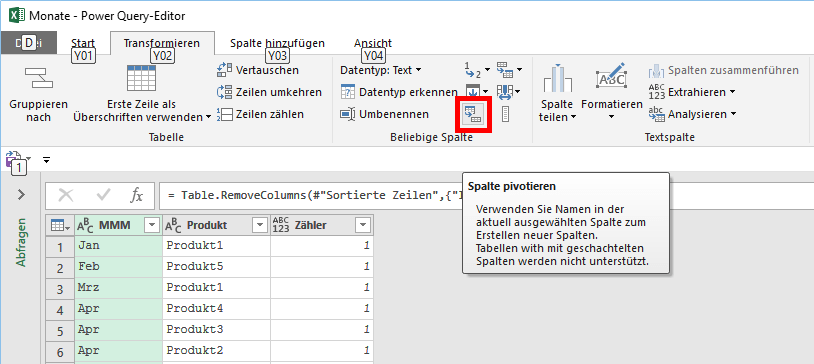Open the fill dropdown arrow
The height and width of the screenshot is (364, 814).
point(487,92)
